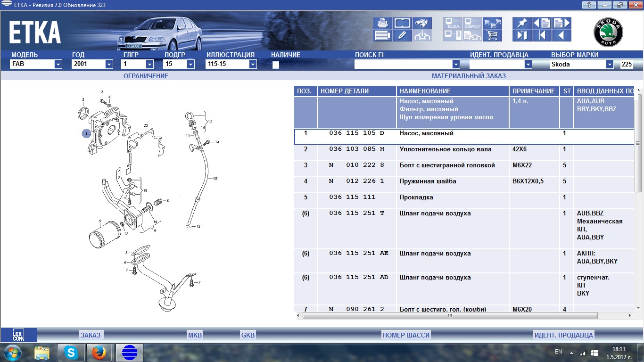Toggle the НАЛИЧИЕ checkbox
The height and width of the screenshot is (362, 644).
pos(276,65)
